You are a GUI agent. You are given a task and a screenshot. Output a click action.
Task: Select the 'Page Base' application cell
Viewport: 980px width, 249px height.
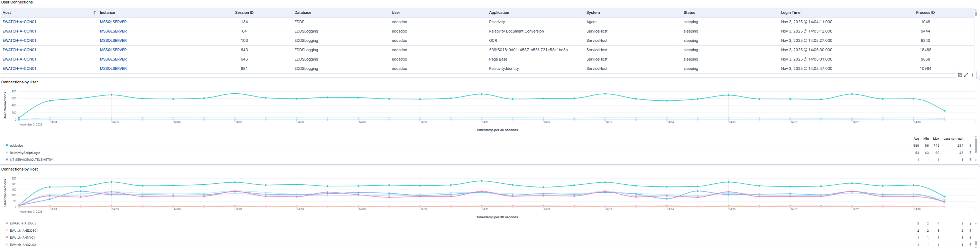pos(498,59)
